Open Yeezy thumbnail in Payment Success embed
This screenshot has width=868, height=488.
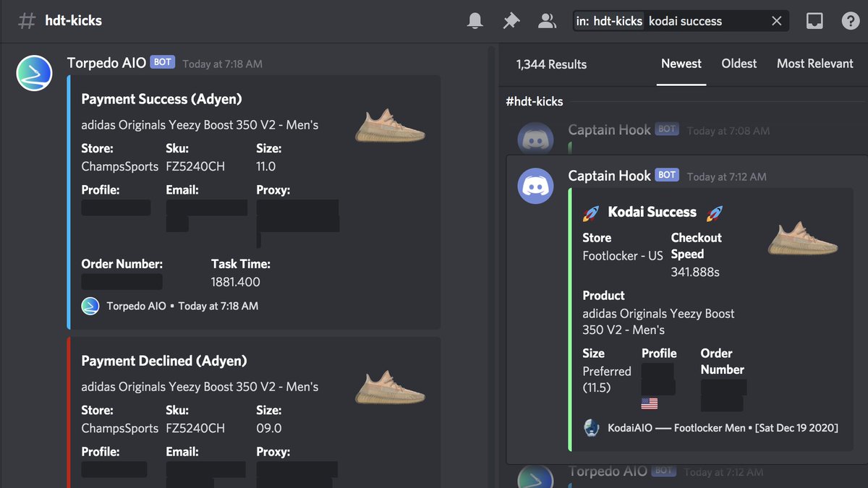pos(390,125)
